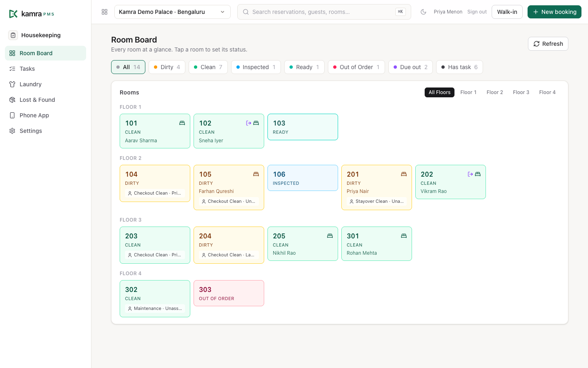Open the Checkout Clean chip on room 105
Image resolution: width=588 pixels, height=368 pixels.
[x=229, y=201]
